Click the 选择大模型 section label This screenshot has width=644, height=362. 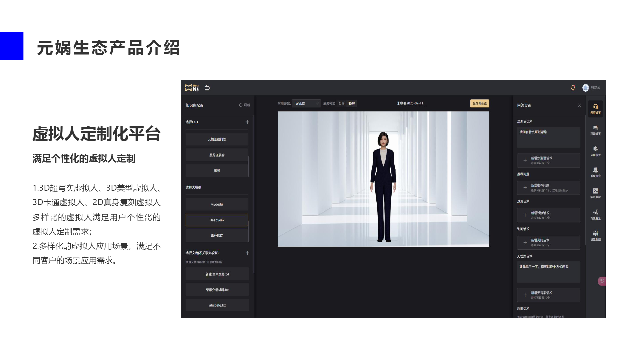click(x=194, y=187)
